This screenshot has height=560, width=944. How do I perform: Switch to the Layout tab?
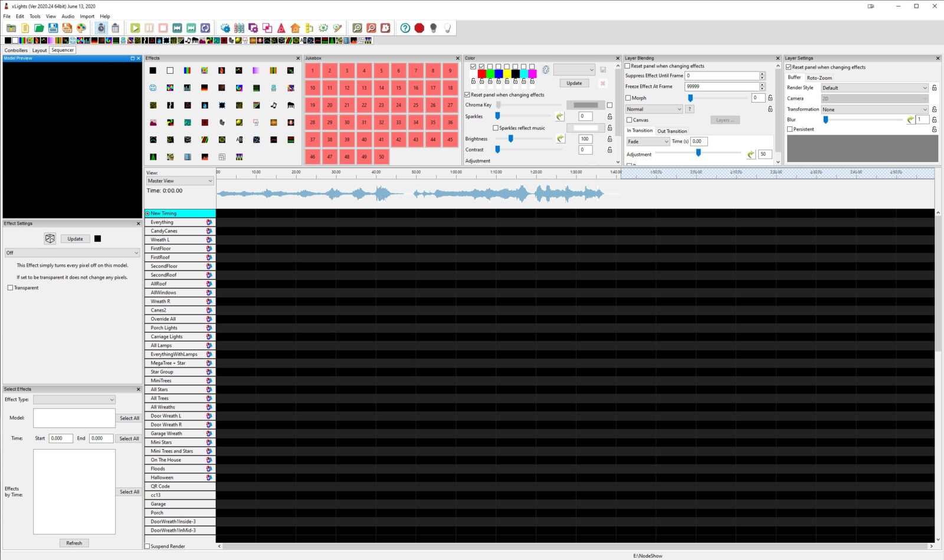click(x=40, y=50)
